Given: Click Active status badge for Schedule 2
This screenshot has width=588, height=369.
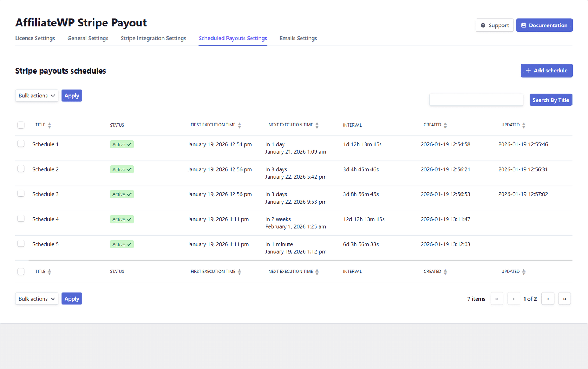Looking at the screenshot, I should click(x=122, y=169).
